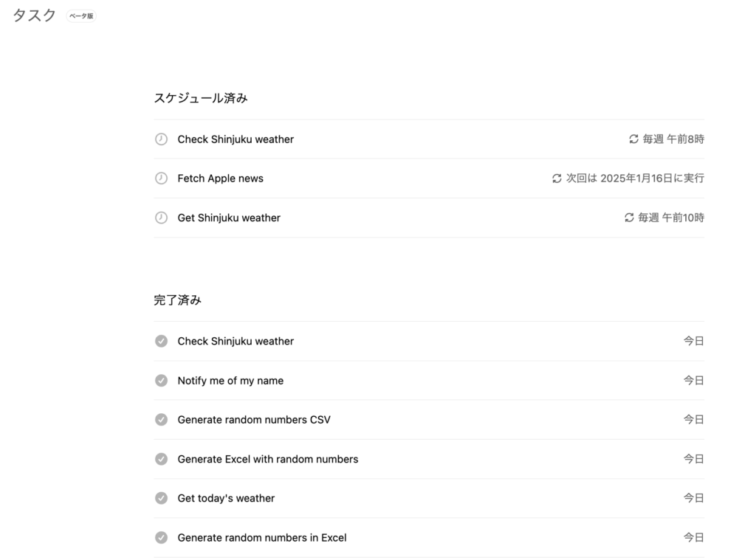Image resolution: width=756 pixels, height=560 pixels.
Task: Click the ベータ版 badge next to タスク
Action: click(80, 15)
